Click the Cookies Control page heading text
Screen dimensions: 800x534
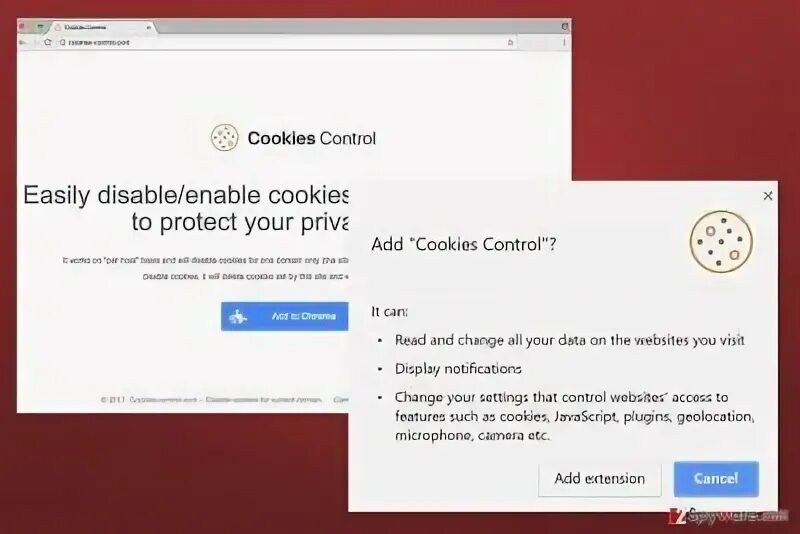coord(312,138)
